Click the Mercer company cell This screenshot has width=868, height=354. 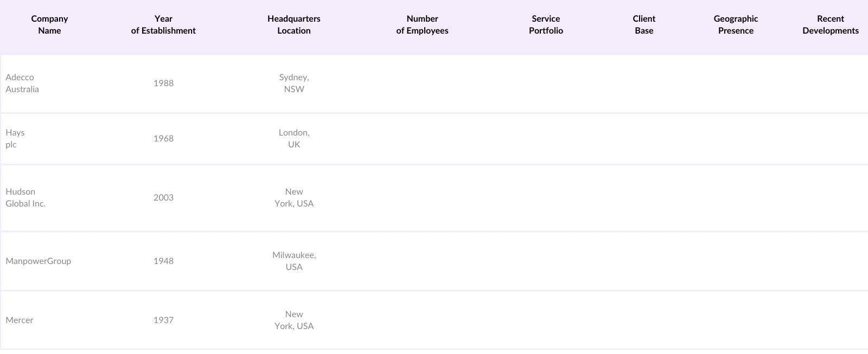(20, 320)
